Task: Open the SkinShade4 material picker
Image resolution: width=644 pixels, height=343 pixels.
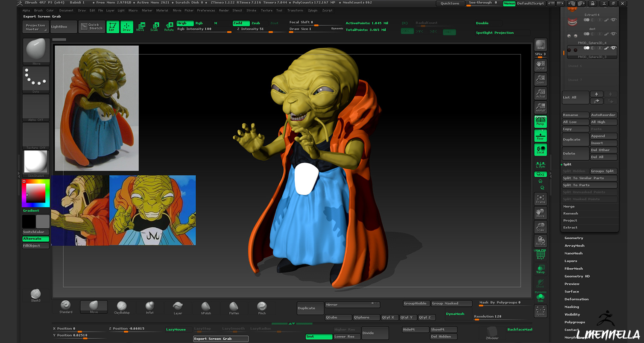Action: point(36,164)
